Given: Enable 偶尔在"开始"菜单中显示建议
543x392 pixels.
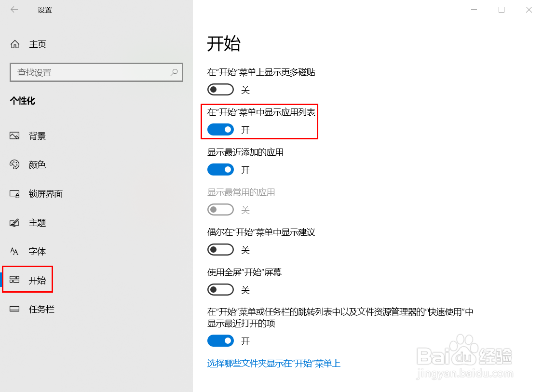Looking at the screenshot, I should click(220, 249).
